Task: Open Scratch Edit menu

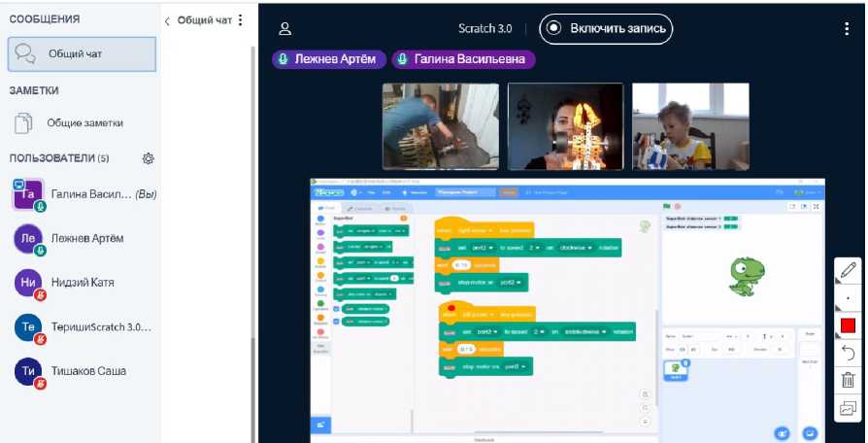Action: point(387,192)
